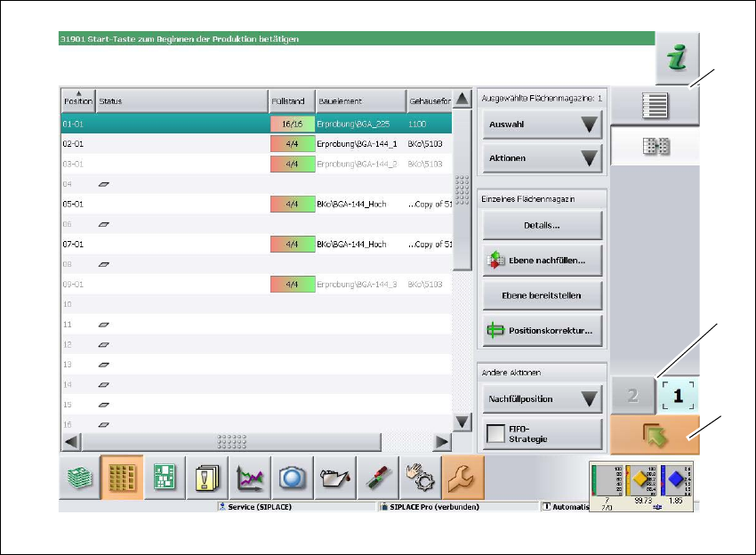Switch to the list view tab
756x555 pixels.
655,106
